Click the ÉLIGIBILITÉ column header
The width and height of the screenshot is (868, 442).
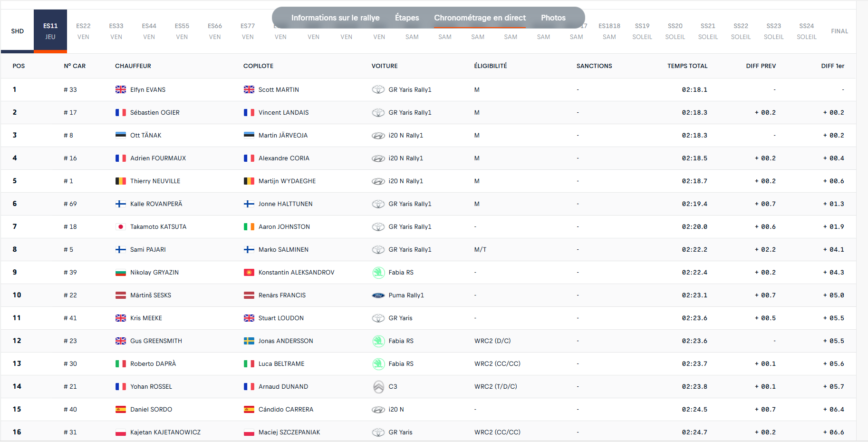point(491,66)
